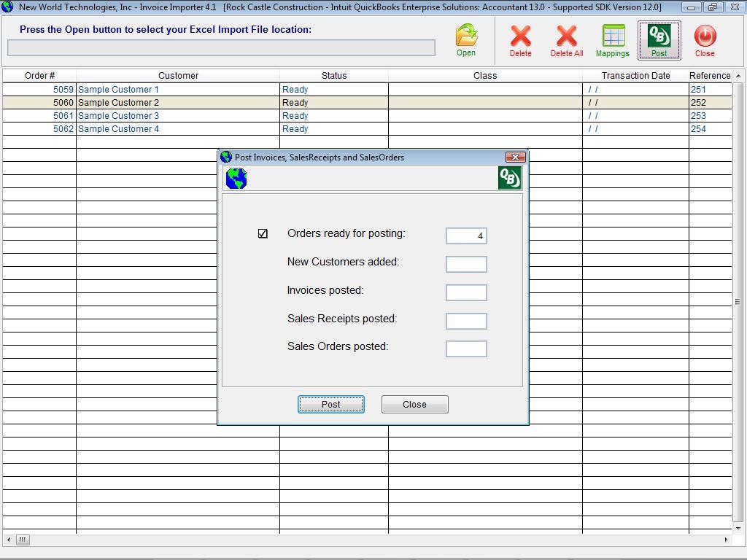
Task: Click the horizontal scrollbar left arrow
Action: click(x=9, y=540)
